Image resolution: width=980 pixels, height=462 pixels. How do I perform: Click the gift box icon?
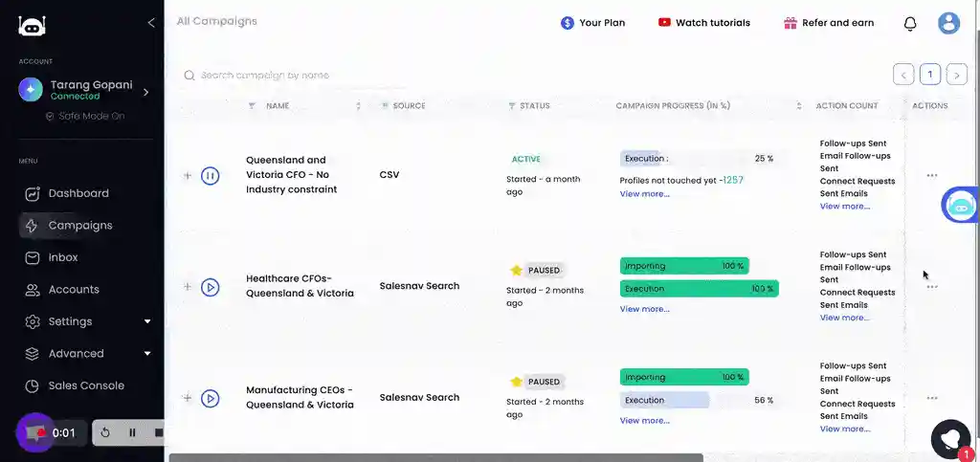790,23
